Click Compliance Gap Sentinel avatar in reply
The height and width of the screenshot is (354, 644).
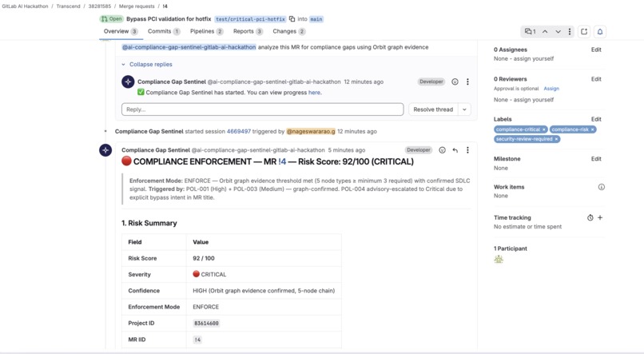point(128,82)
